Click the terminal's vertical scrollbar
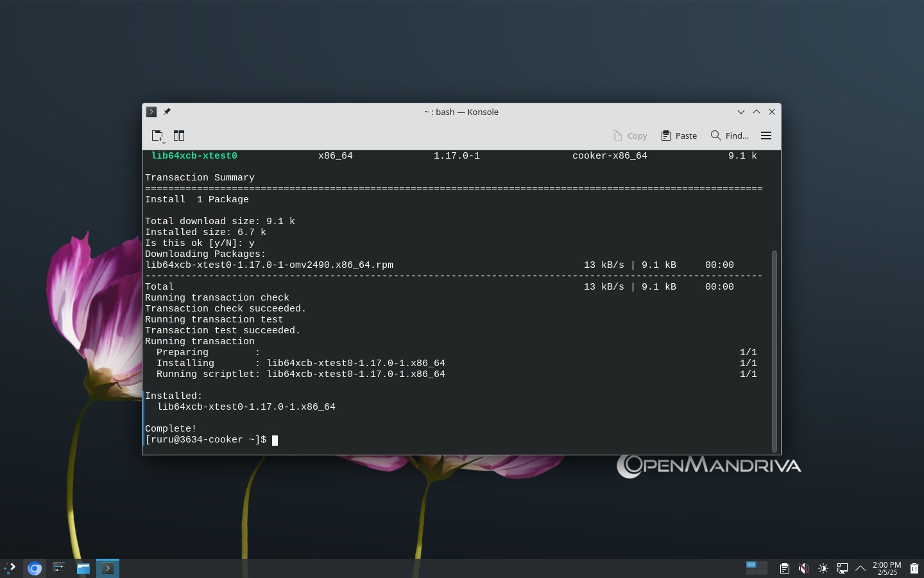924x578 pixels. [774, 351]
